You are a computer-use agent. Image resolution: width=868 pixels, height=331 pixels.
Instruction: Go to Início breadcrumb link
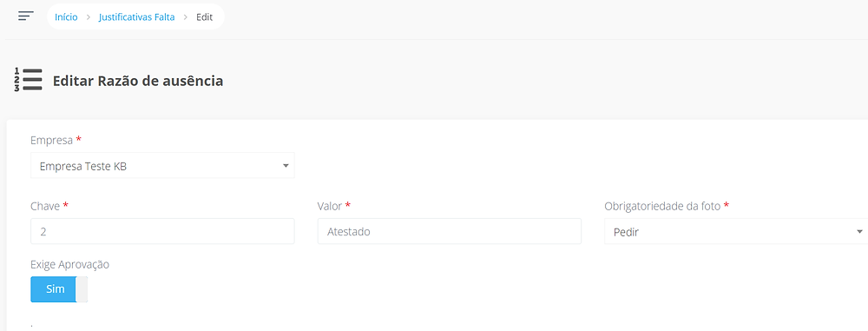click(x=66, y=17)
